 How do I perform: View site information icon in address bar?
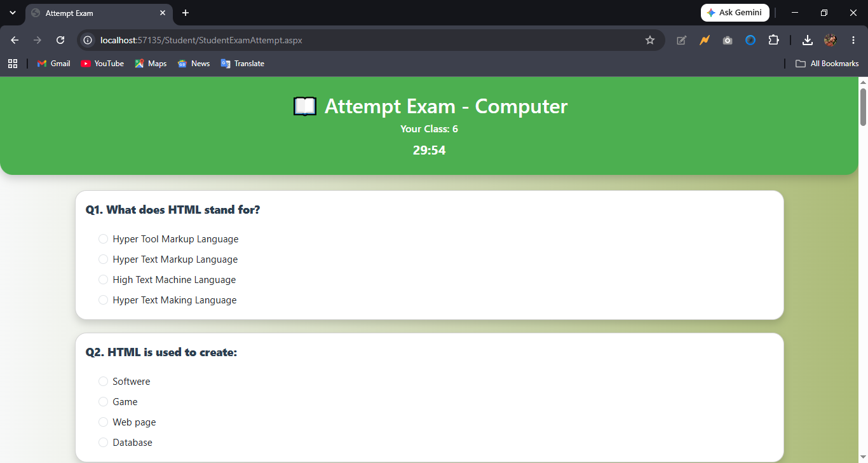pos(88,40)
